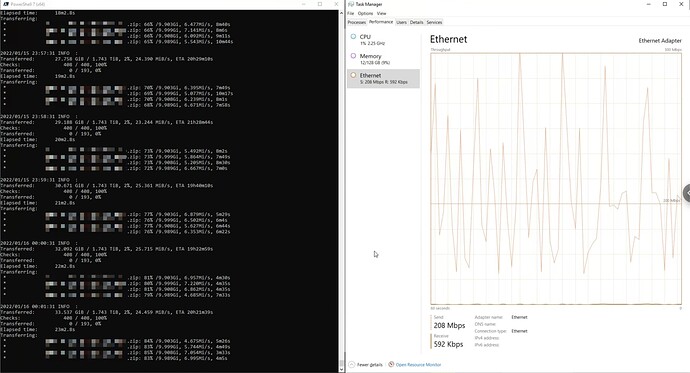
Task: Maximize the Task Manager window
Action: pos(665,4)
